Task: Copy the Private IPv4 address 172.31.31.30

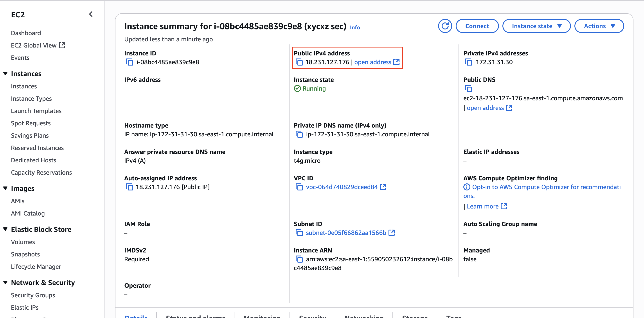Action: tap(469, 62)
